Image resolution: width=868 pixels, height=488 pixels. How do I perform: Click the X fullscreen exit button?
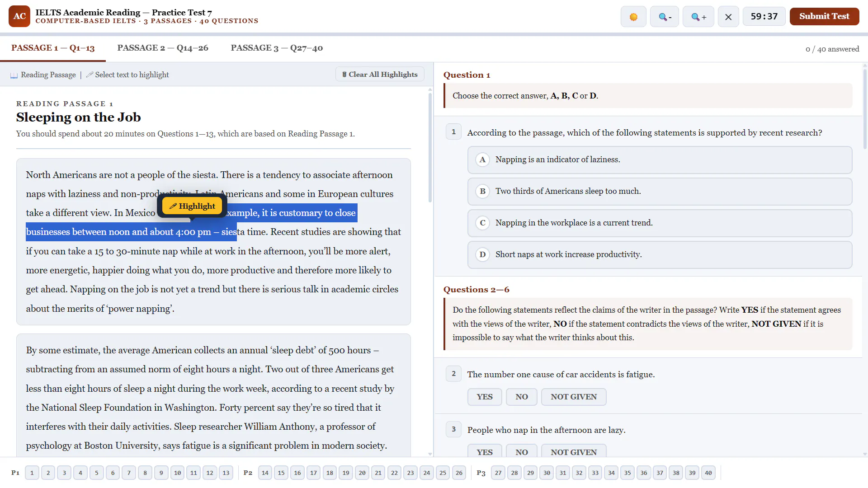728,17
